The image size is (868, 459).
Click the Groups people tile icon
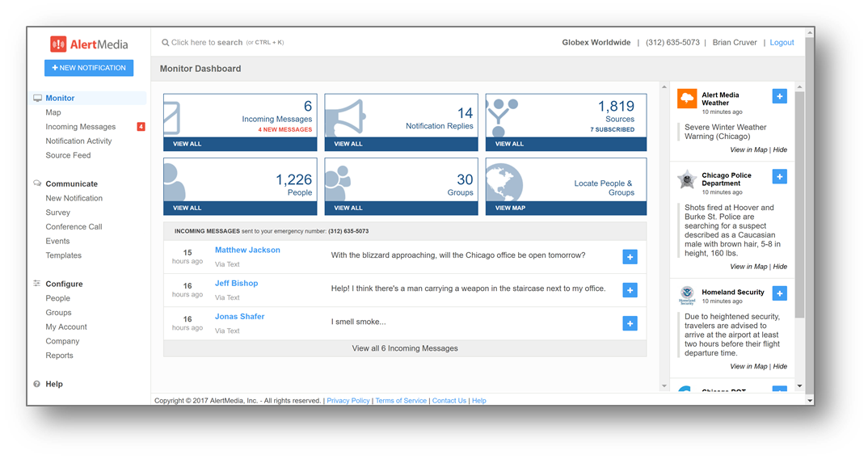click(338, 183)
